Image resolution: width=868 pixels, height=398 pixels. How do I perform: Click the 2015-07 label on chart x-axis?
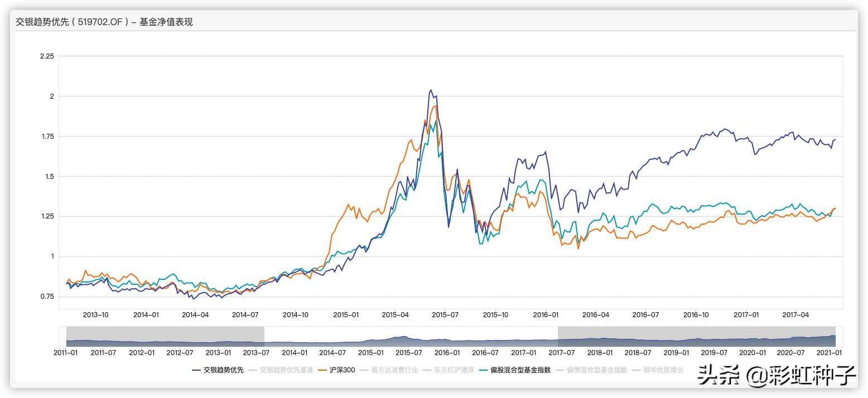[x=446, y=315]
